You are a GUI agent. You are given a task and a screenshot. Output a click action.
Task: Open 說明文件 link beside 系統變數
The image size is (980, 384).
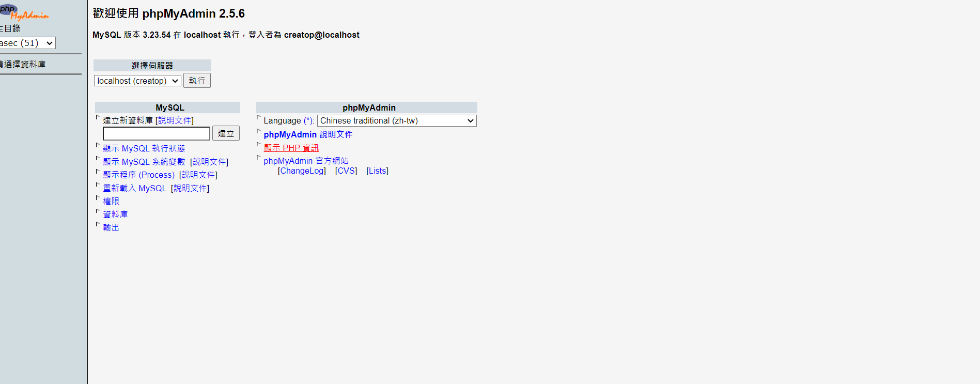(x=209, y=162)
